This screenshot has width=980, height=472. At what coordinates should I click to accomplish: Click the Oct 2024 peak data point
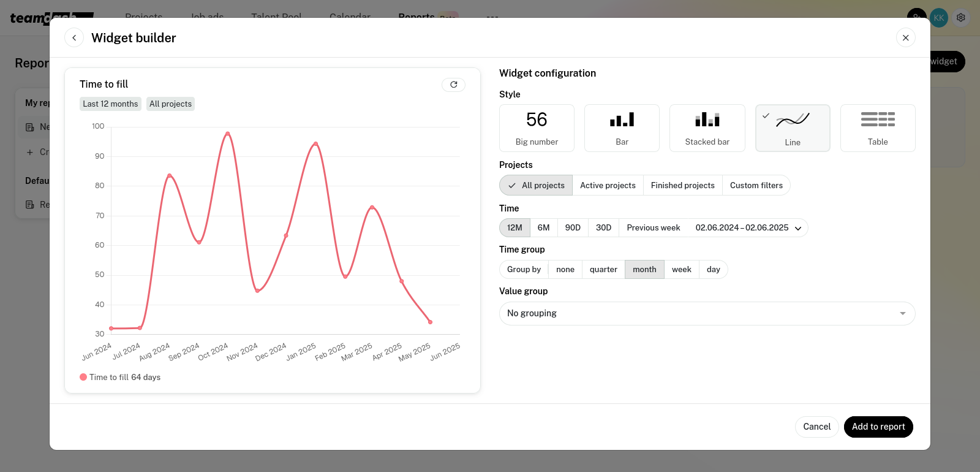[x=228, y=133]
